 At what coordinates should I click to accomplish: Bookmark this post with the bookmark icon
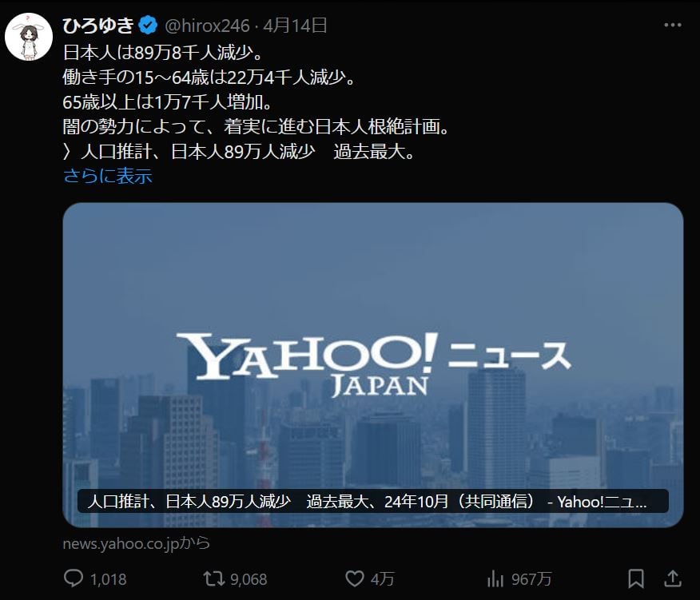coord(636,578)
